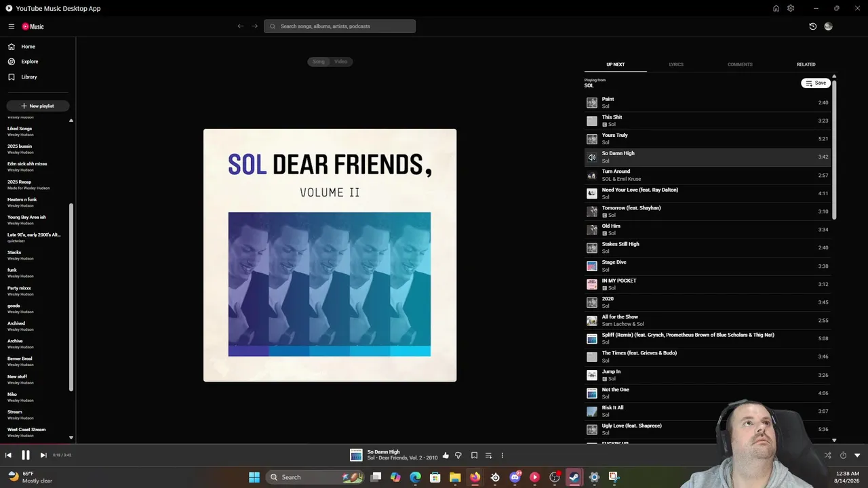
Task: Open the Related tab
Action: pos(806,64)
